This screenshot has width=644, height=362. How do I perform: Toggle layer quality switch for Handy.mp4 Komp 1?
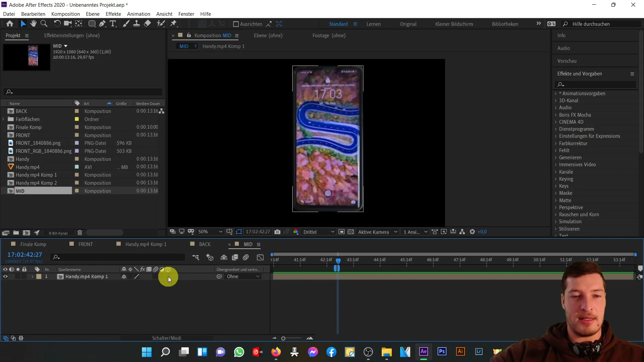click(137, 277)
